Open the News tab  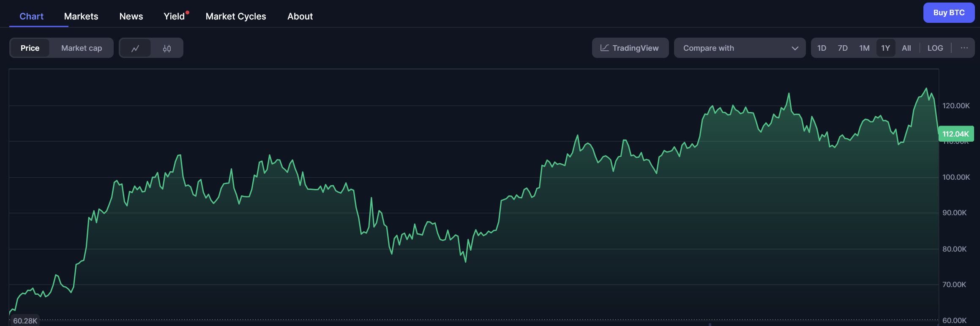(x=131, y=16)
